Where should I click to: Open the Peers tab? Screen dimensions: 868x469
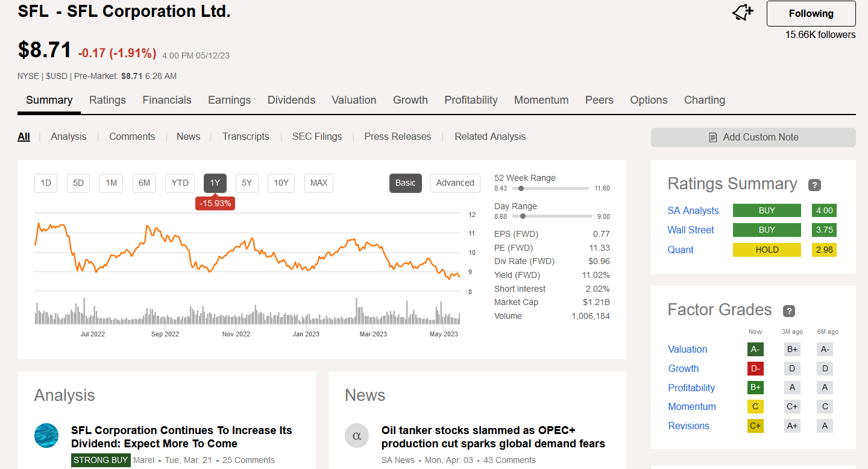point(599,100)
